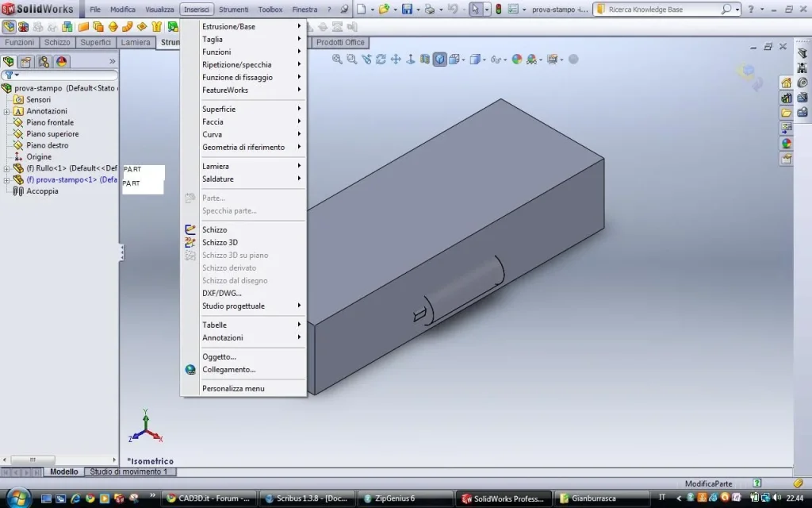The height and width of the screenshot is (508, 812).
Task: Click the Options checklist icon
Action: click(513, 9)
